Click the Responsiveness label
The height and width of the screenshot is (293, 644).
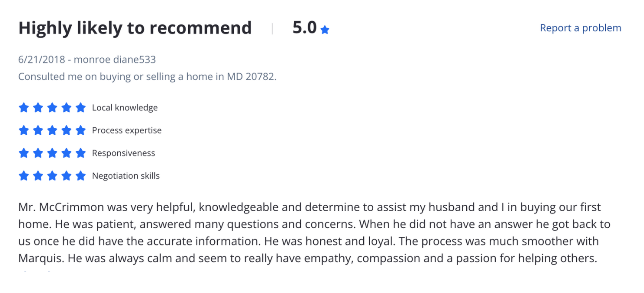[123, 153]
